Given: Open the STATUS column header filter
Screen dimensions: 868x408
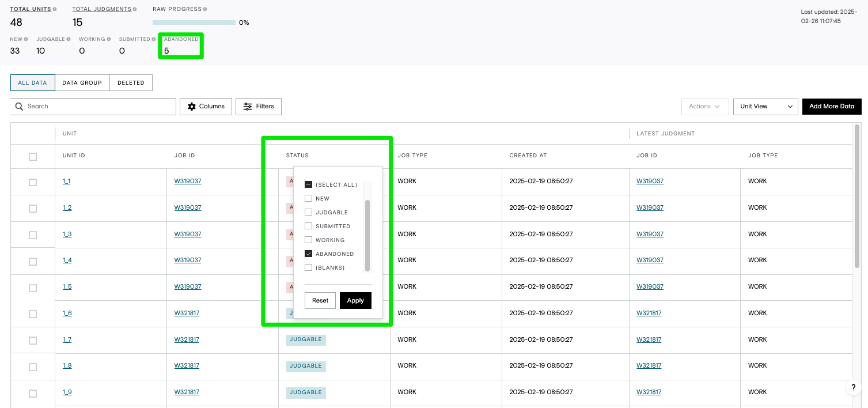Looking at the screenshot, I should coord(298,156).
